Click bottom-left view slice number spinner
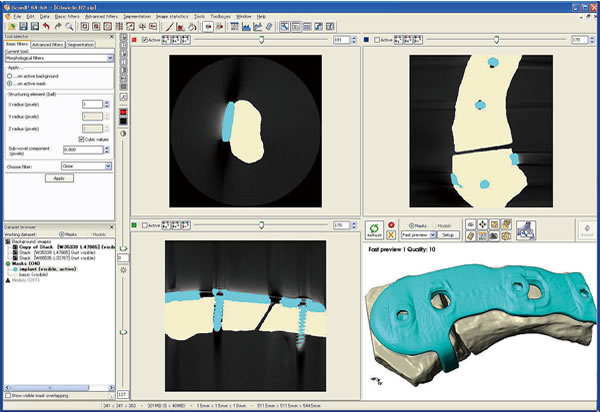This screenshot has width=600, height=412. pyautogui.click(x=354, y=225)
